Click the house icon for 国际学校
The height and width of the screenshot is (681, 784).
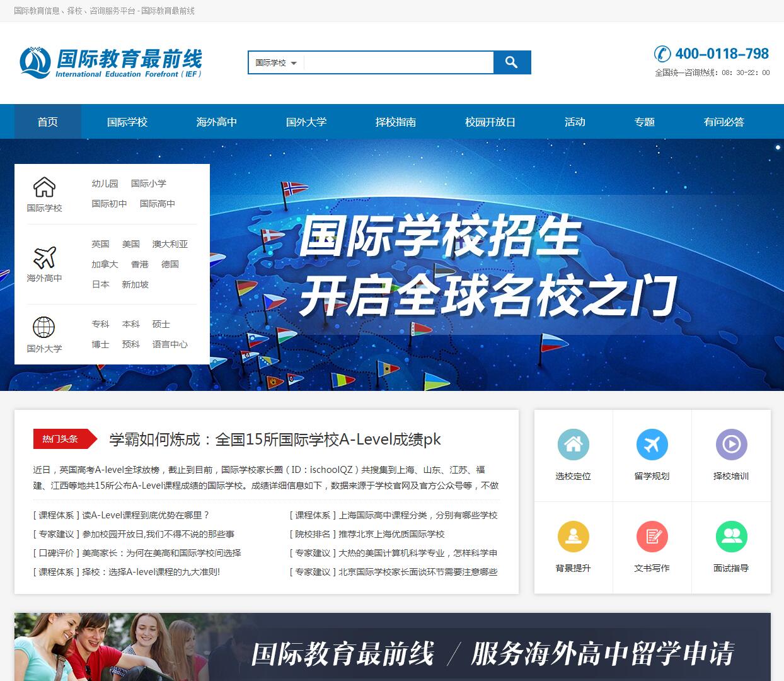[x=44, y=187]
